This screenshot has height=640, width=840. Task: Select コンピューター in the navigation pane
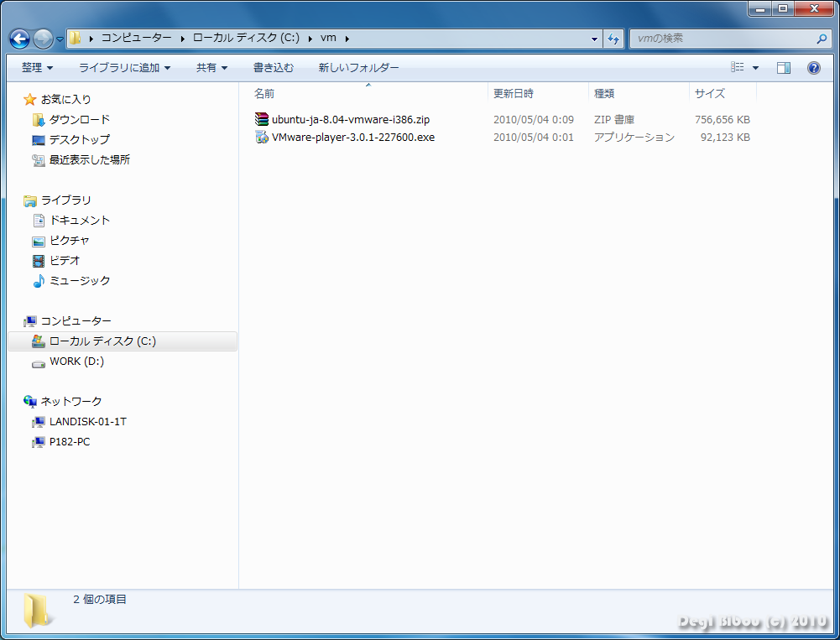pos(76,320)
